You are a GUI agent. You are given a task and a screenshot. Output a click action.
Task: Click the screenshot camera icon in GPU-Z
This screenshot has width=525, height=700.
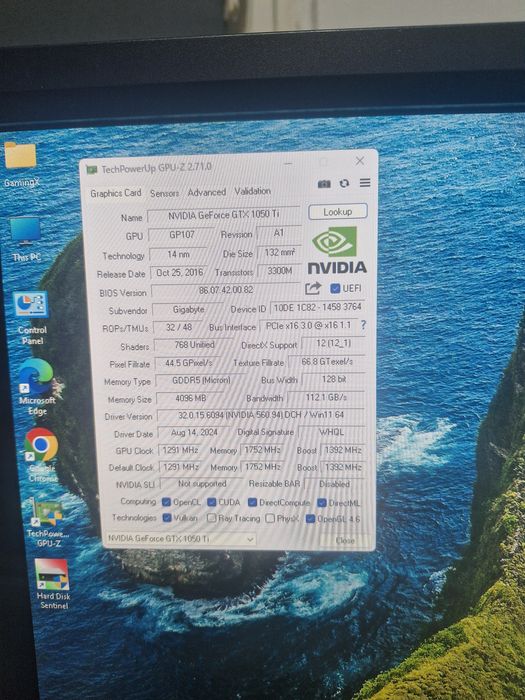(x=324, y=184)
